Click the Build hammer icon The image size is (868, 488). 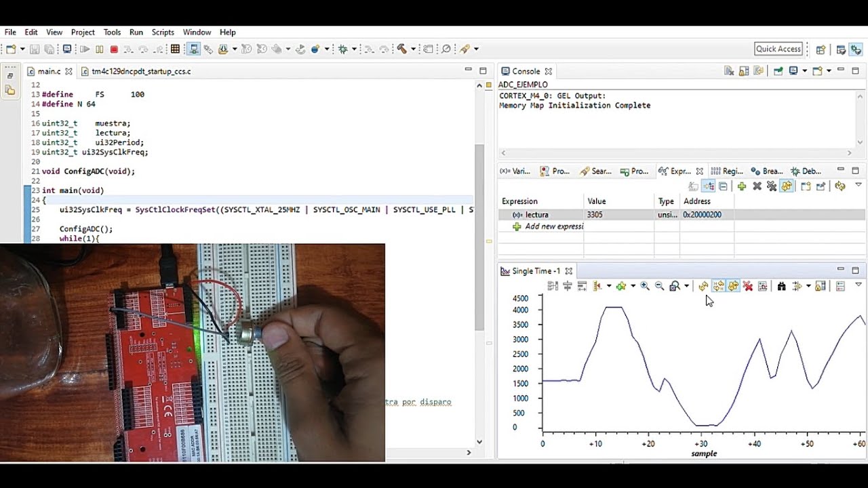pos(401,49)
